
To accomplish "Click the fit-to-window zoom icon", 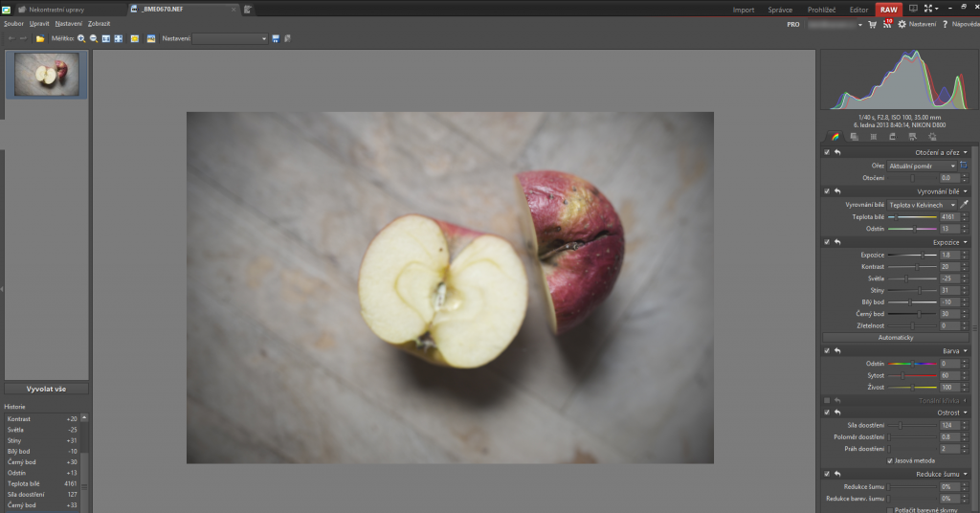I will point(118,38).
